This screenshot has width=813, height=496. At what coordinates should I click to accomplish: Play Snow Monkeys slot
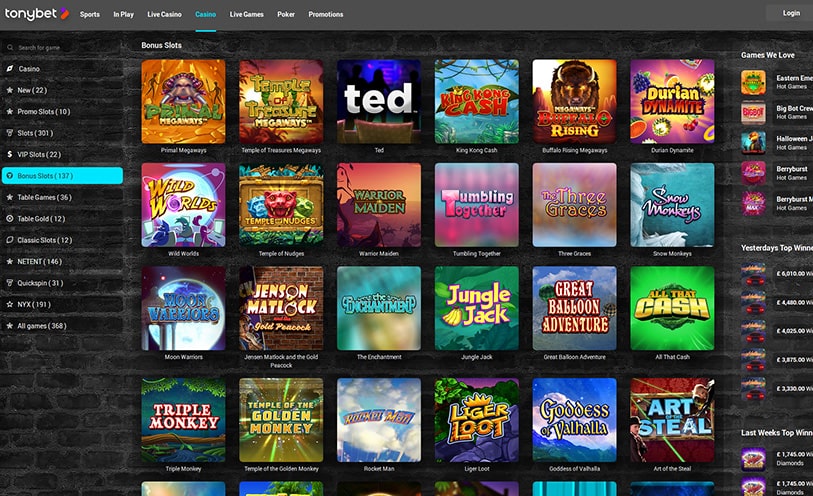point(672,205)
